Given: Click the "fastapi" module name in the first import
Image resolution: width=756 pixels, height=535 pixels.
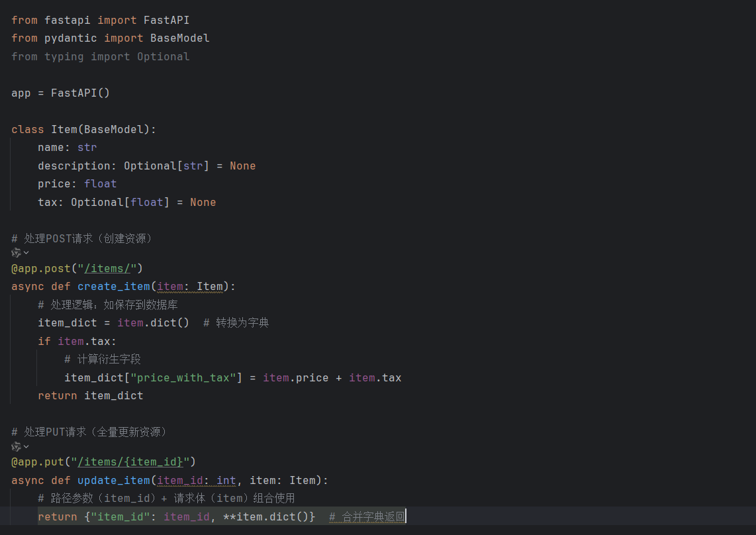Looking at the screenshot, I should point(67,21).
